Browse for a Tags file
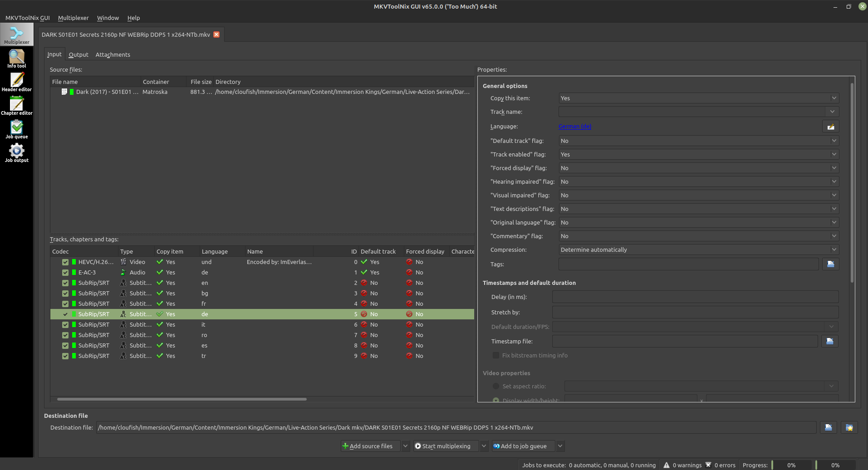The height and width of the screenshot is (470, 868). [x=831, y=264]
